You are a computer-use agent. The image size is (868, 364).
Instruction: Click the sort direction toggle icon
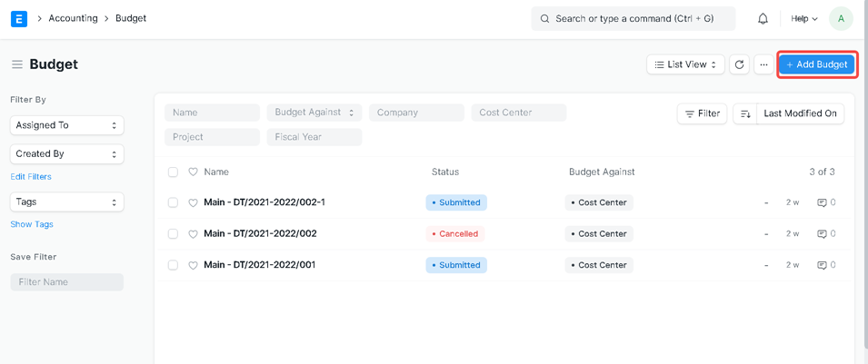(745, 113)
